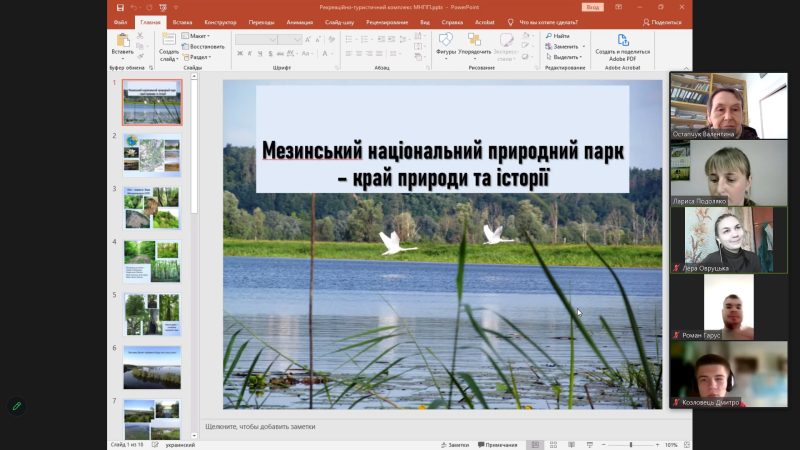Click the Create slide (Создать слайд) icon
This screenshot has height=450, width=800.
pos(168,40)
